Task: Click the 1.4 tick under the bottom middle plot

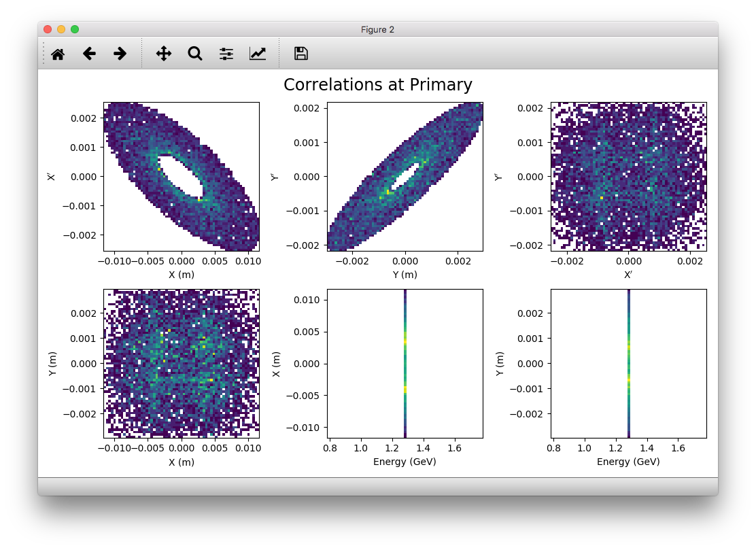Action: pyautogui.click(x=424, y=448)
